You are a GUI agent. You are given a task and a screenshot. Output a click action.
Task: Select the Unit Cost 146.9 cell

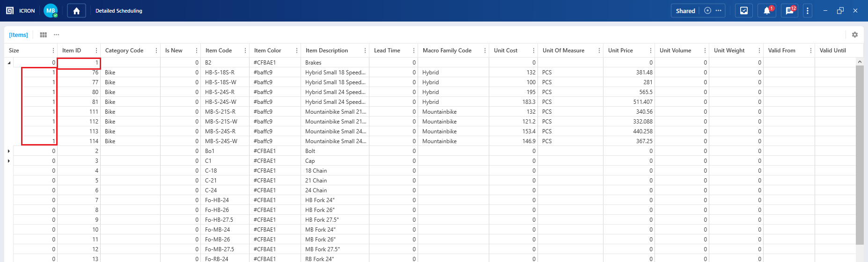513,141
